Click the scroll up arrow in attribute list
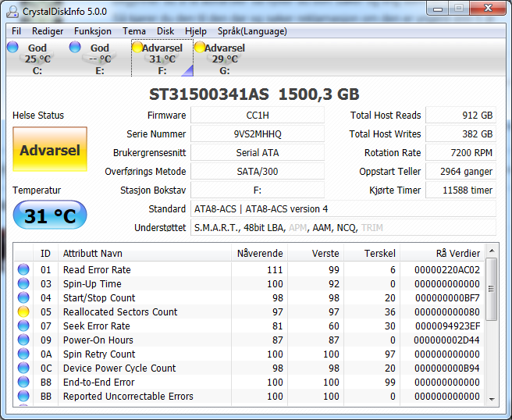 pyautogui.click(x=492, y=251)
